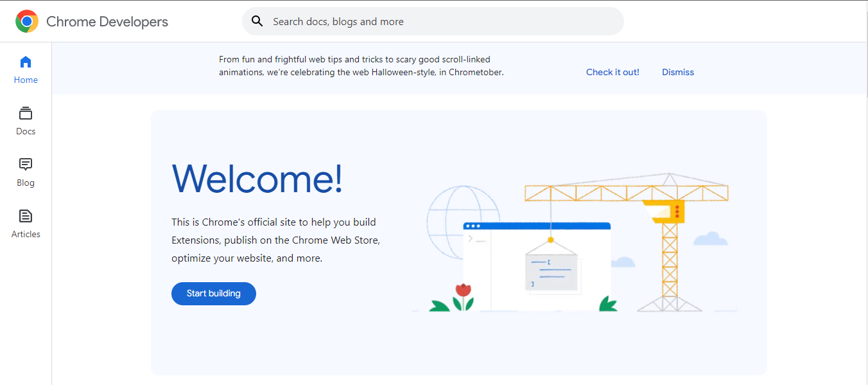Click the Chrometober announcement text
This screenshot has height=385, width=868.
(361, 66)
